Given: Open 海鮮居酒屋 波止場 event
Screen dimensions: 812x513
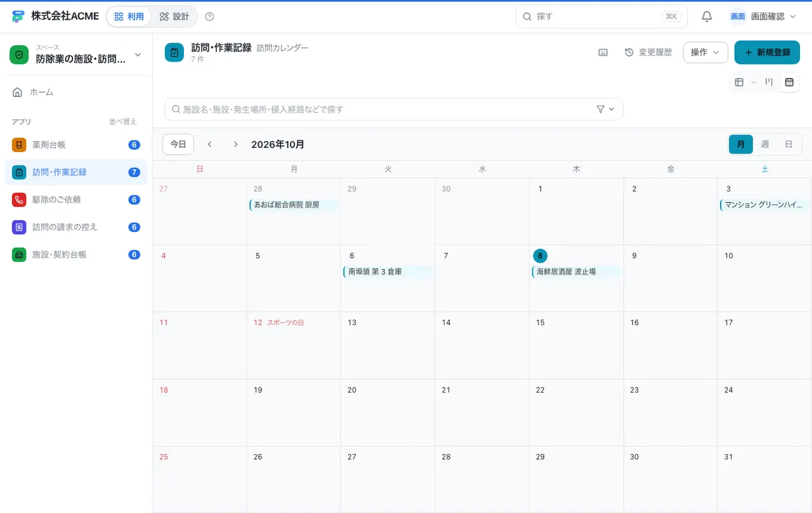Looking at the screenshot, I should pyautogui.click(x=576, y=272).
